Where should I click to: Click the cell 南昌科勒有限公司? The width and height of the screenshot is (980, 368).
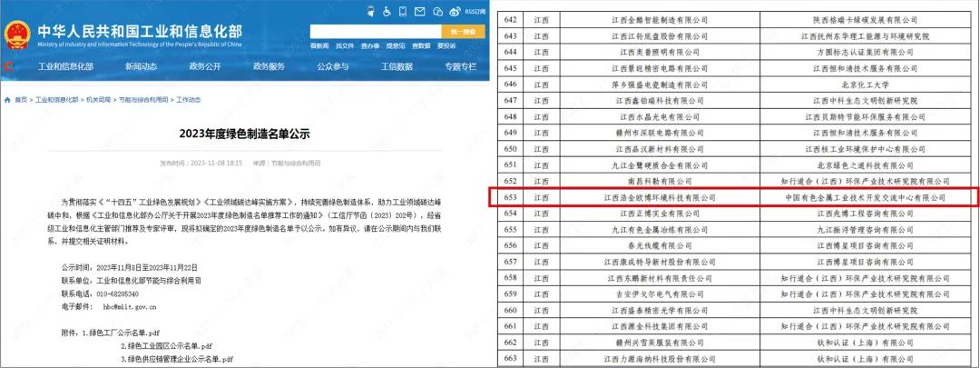660,182
